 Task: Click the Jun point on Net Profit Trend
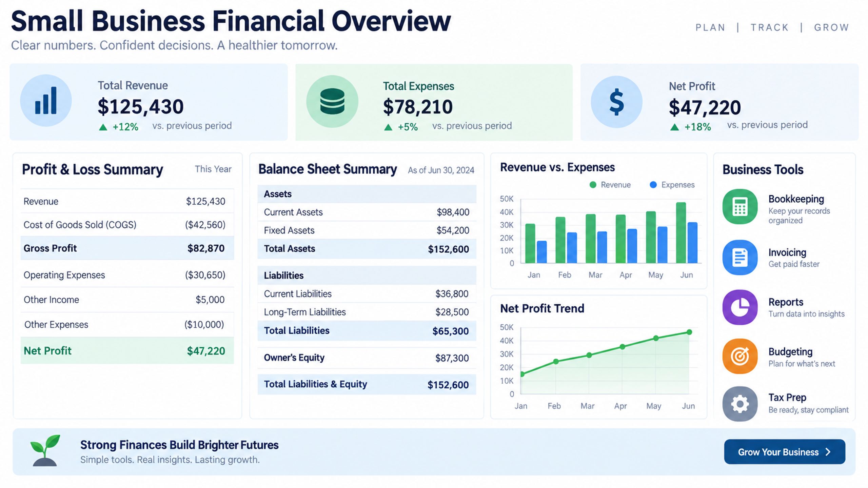(x=689, y=332)
